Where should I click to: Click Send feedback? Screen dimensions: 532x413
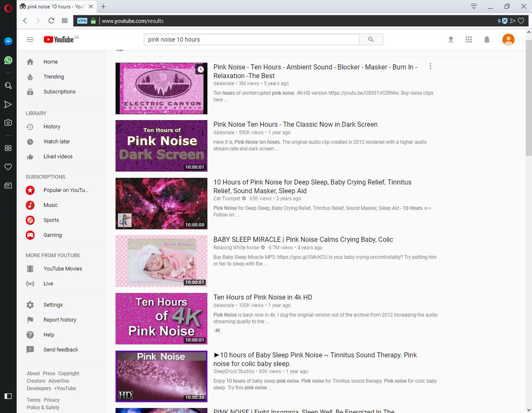(62, 350)
